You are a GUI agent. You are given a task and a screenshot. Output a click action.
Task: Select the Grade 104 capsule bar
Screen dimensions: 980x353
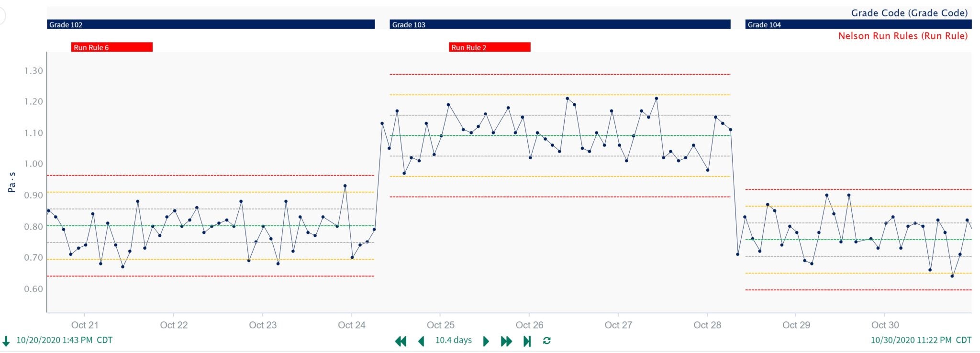(x=858, y=24)
